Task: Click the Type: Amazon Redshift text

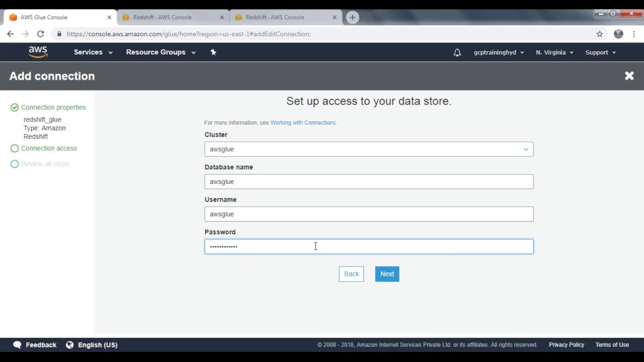Action: click(x=44, y=132)
